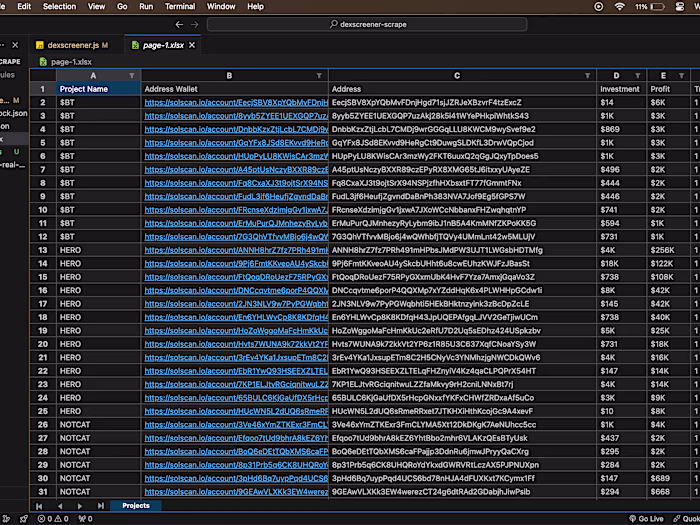Open the forwarded ports status item
Screen dimensions: 700x525
click(x=85, y=519)
